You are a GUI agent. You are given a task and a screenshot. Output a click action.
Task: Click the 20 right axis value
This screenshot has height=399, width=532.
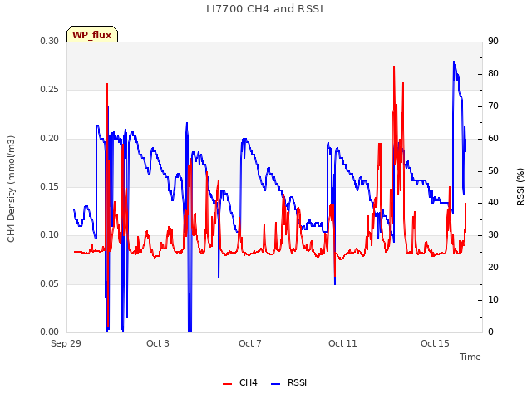coord(493,268)
